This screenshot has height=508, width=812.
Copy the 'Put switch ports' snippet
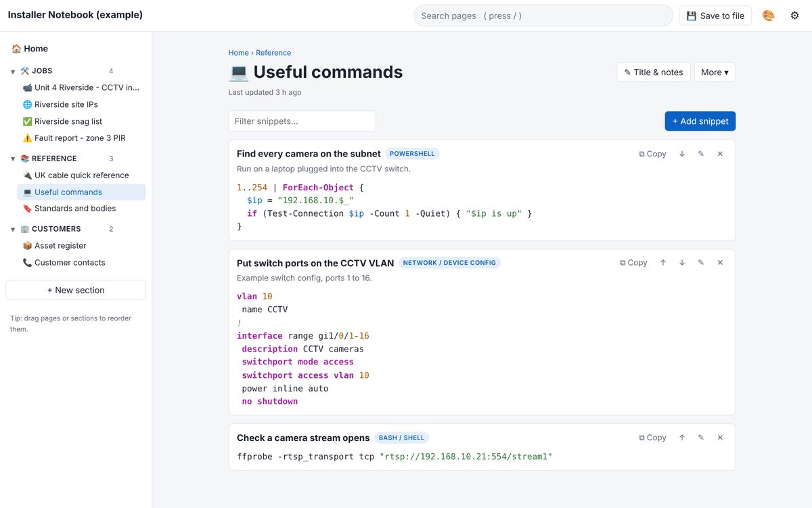click(x=633, y=263)
